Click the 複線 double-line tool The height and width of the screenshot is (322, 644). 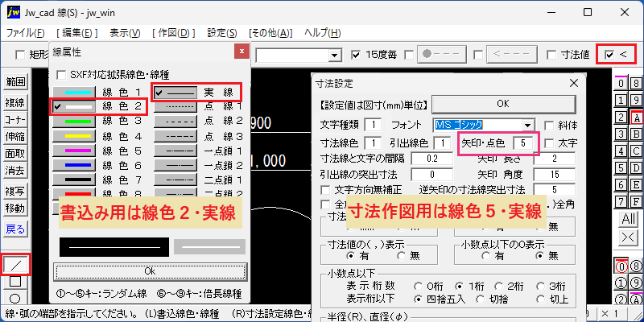(x=15, y=102)
